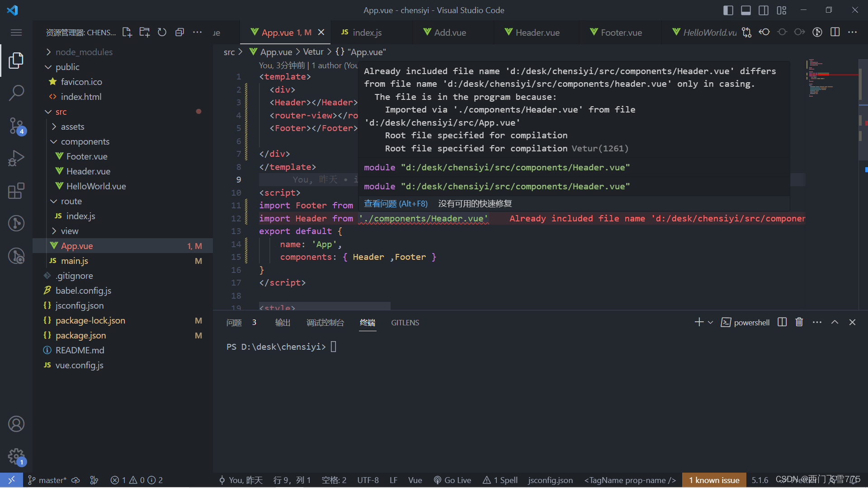Open the Run and Debug view

16,158
